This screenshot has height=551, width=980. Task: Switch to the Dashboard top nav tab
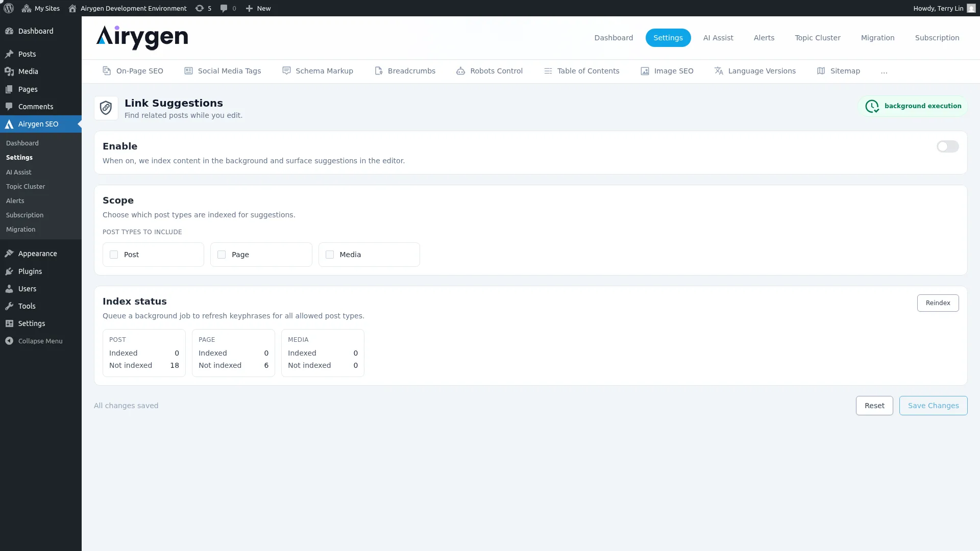pos(614,38)
